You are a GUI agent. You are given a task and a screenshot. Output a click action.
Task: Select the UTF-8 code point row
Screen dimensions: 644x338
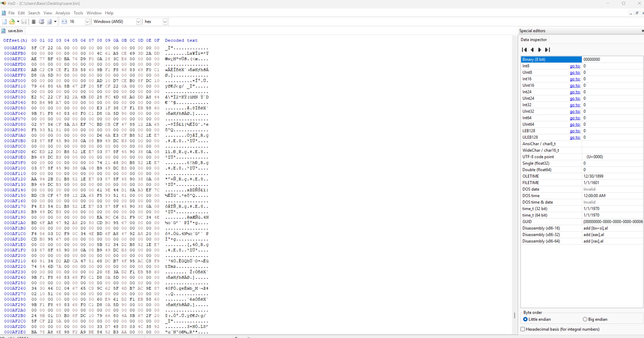(x=582, y=157)
